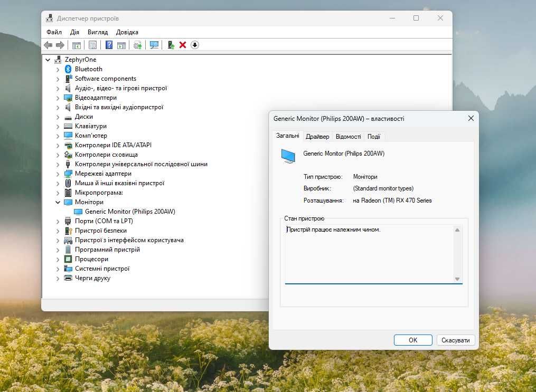Click the Відеоадаптери display adapter icon
The image size is (536, 392).
(68, 98)
